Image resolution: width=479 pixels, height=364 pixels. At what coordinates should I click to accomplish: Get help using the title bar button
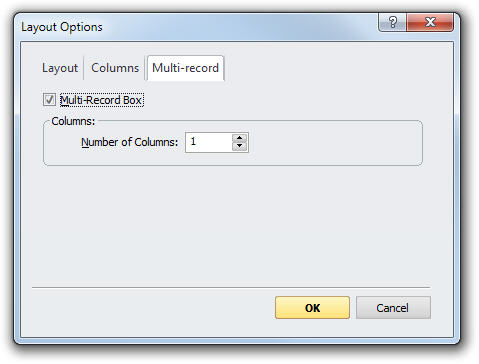[x=392, y=22]
